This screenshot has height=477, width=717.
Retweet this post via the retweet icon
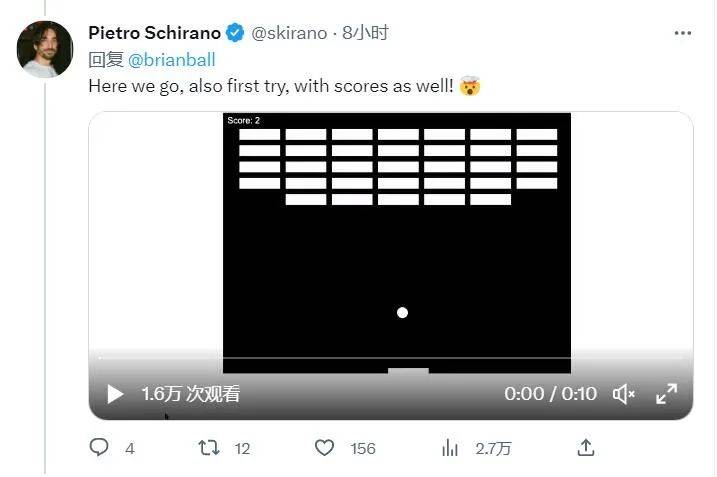209,448
